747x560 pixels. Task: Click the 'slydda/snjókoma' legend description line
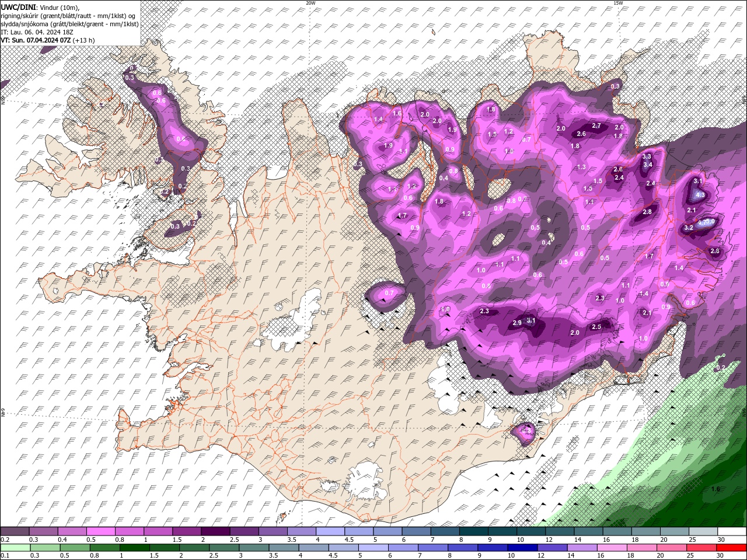[69, 23]
